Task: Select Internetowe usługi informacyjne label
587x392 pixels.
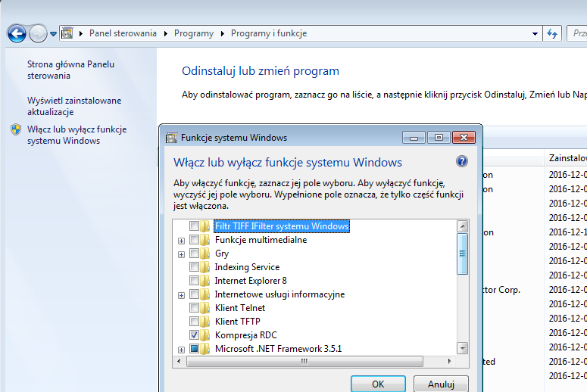Action: (279, 294)
